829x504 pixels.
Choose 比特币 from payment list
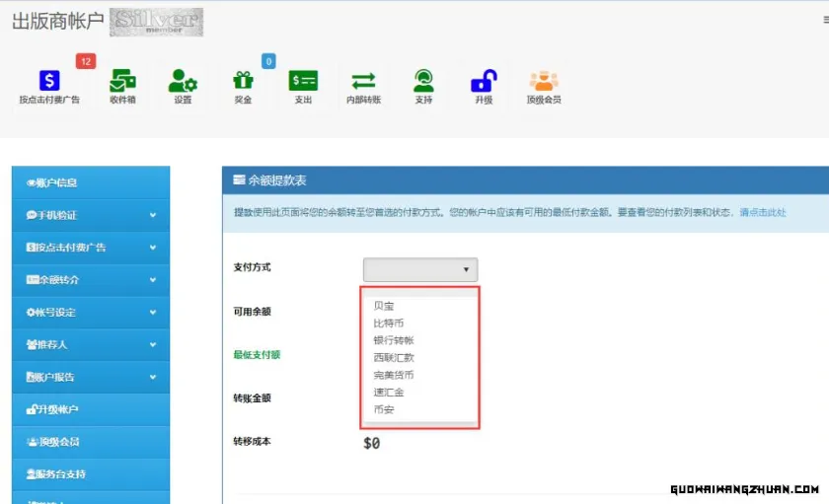pos(389,324)
